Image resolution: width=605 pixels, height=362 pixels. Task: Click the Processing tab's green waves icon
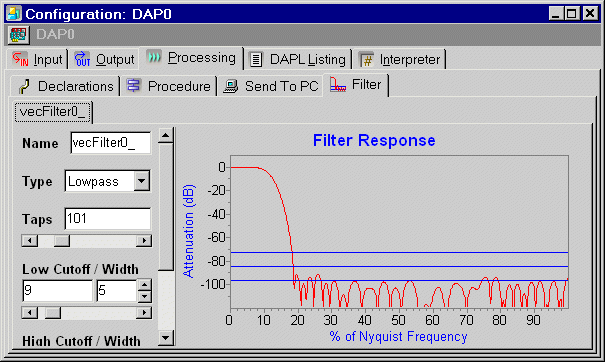coord(154,58)
